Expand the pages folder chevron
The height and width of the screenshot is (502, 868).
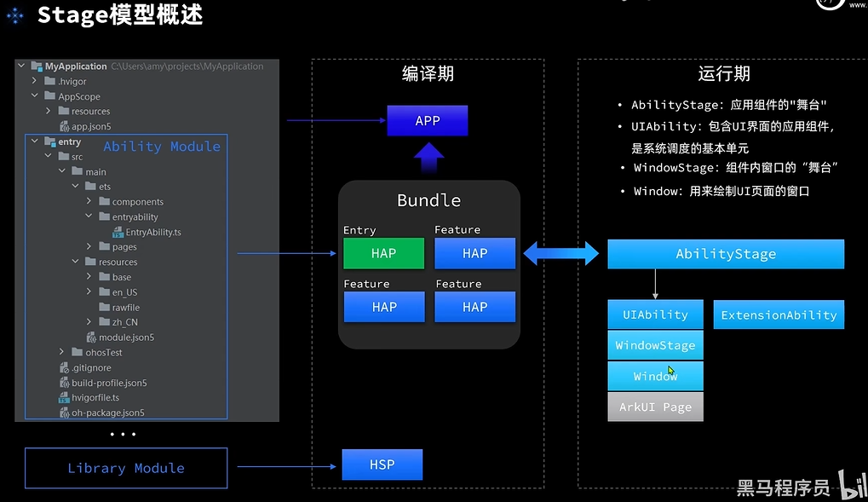[89, 246]
